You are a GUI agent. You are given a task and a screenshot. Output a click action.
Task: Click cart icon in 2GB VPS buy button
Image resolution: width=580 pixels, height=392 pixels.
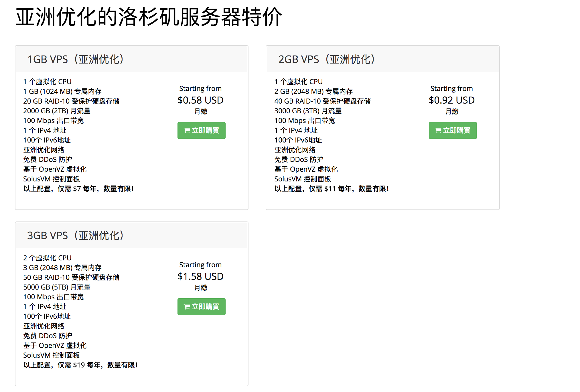coord(438,131)
